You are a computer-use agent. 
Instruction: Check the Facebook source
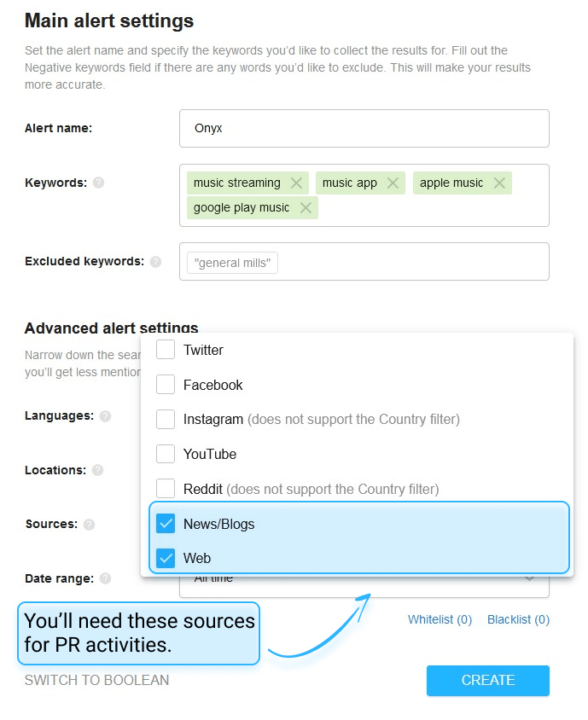166,384
